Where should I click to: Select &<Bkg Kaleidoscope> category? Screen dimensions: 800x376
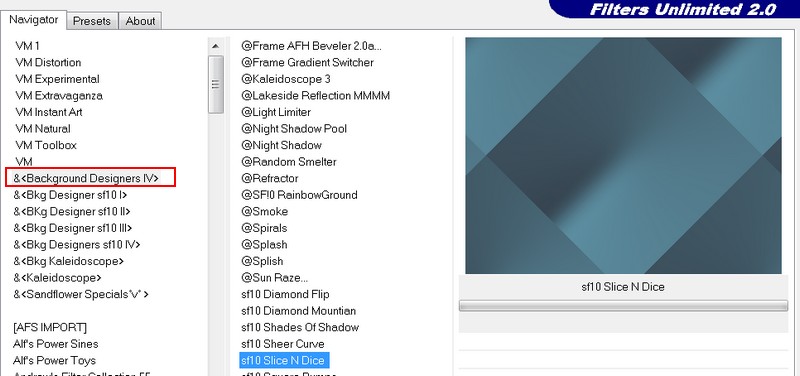pos(68,261)
